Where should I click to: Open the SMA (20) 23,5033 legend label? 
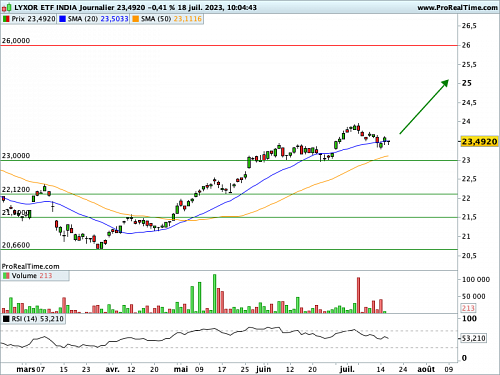pyautogui.click(x=98, y=19)
